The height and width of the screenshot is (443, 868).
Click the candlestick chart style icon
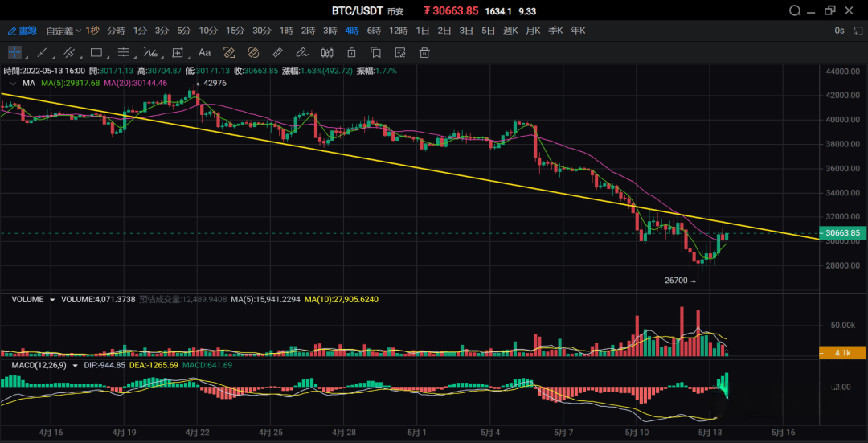click(x=327, y=53)
